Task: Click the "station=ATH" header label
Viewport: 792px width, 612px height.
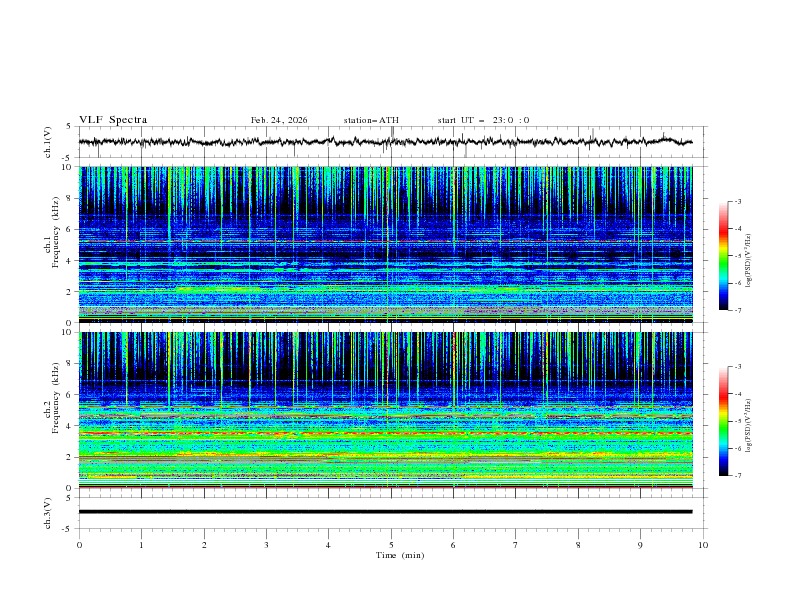Action: coord(371,120)
